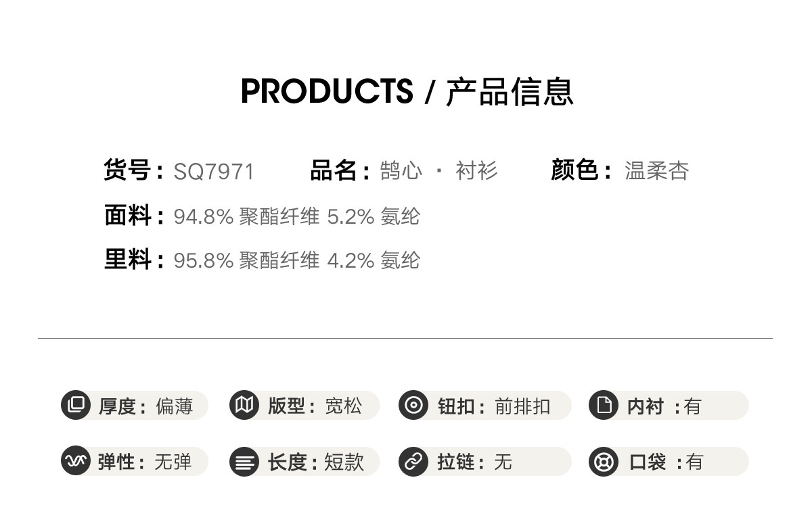The height and width of the screenshot is (505, 812).
Task: Click the 偏薄 thickness value
Action: (175, 406)
